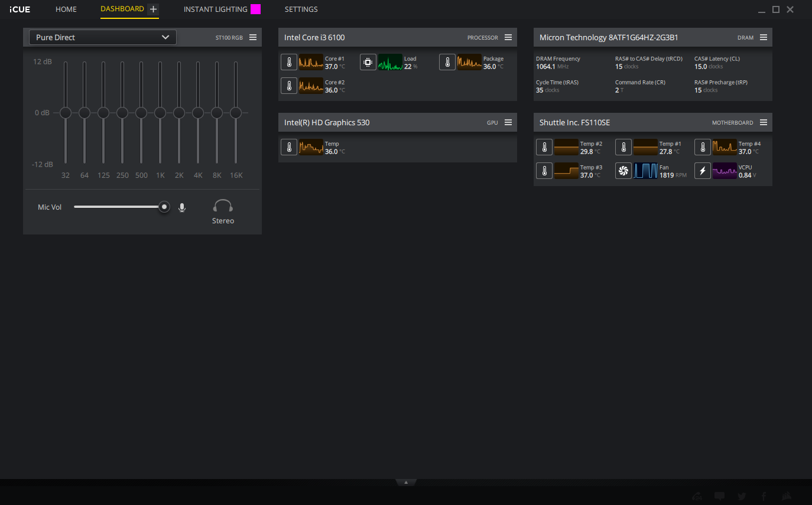The image size is (812, 505).
Task: Click the CAS# Latency 15.0 clocks value
Action: tap(709, 67)
